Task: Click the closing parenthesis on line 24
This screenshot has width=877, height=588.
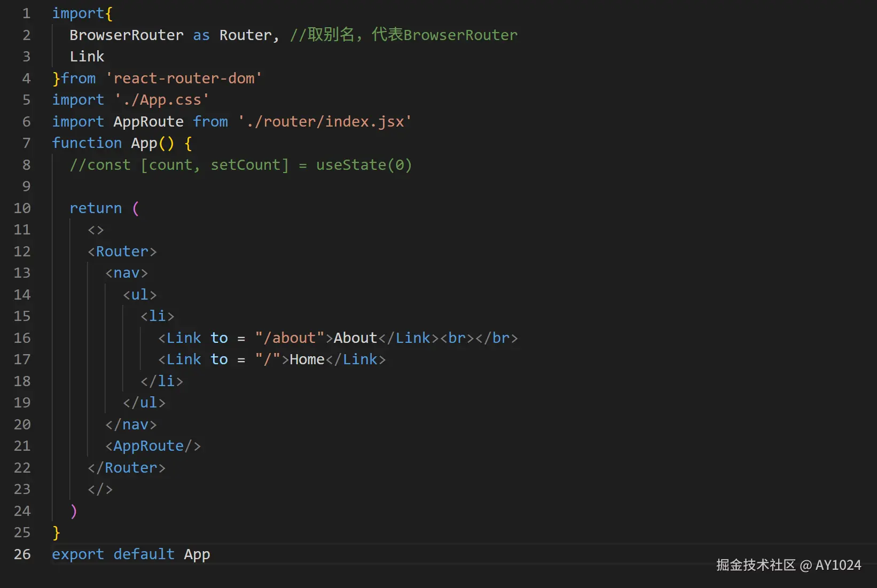Action: tap(74, 511)
